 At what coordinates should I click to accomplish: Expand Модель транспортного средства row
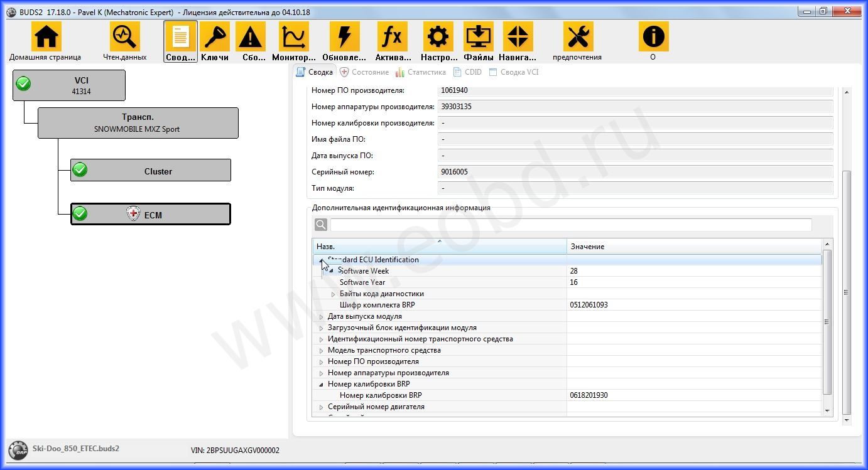322,350
